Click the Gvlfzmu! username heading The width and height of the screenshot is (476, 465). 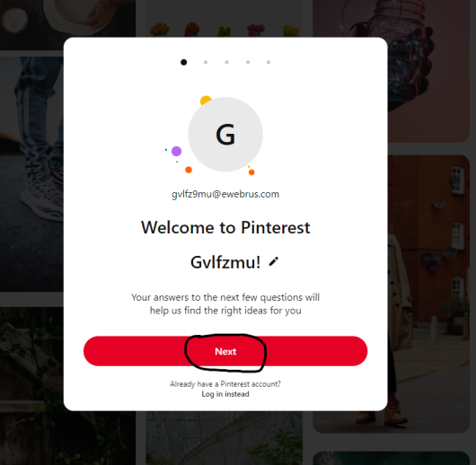(225, 262)
